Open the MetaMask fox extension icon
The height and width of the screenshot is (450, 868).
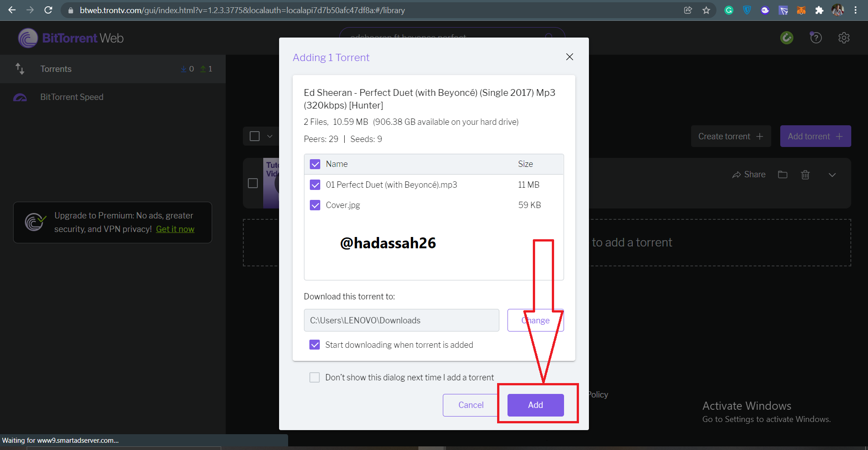tap(801, 10)
